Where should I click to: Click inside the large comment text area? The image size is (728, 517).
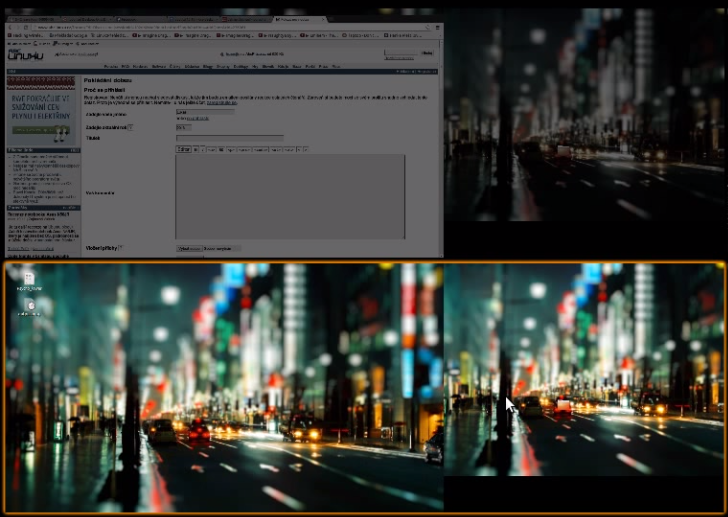pos(290,197)
